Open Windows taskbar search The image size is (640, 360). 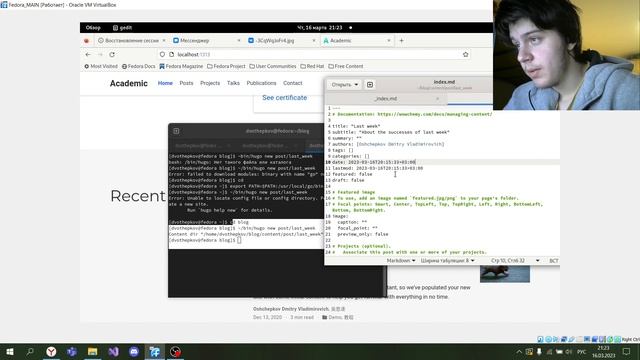coord(30,351)
